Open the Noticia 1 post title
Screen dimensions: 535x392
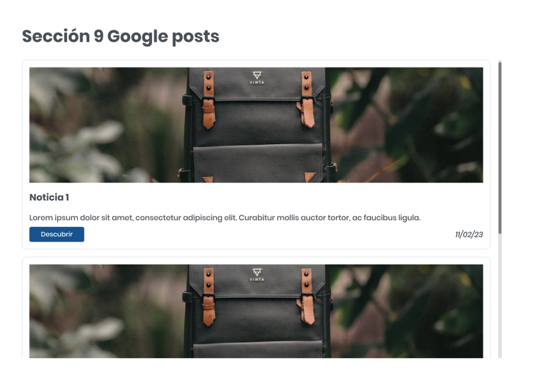point(49,197)
